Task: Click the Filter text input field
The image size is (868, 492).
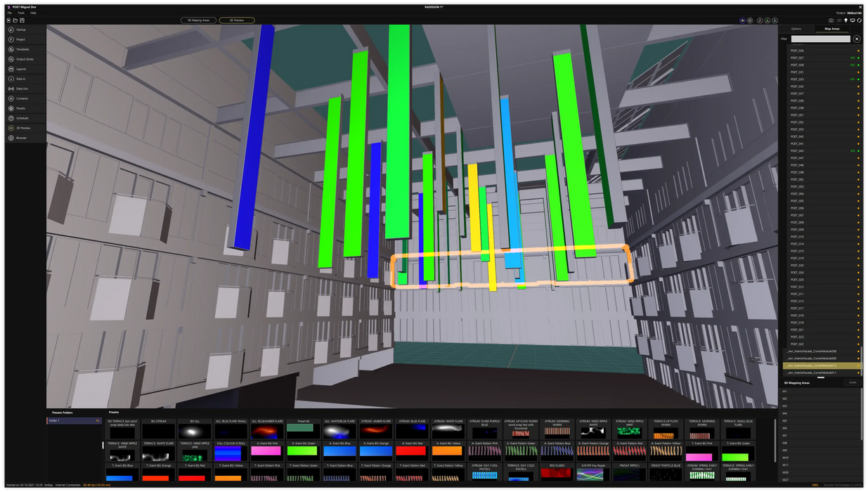Action: coord(820,39)
